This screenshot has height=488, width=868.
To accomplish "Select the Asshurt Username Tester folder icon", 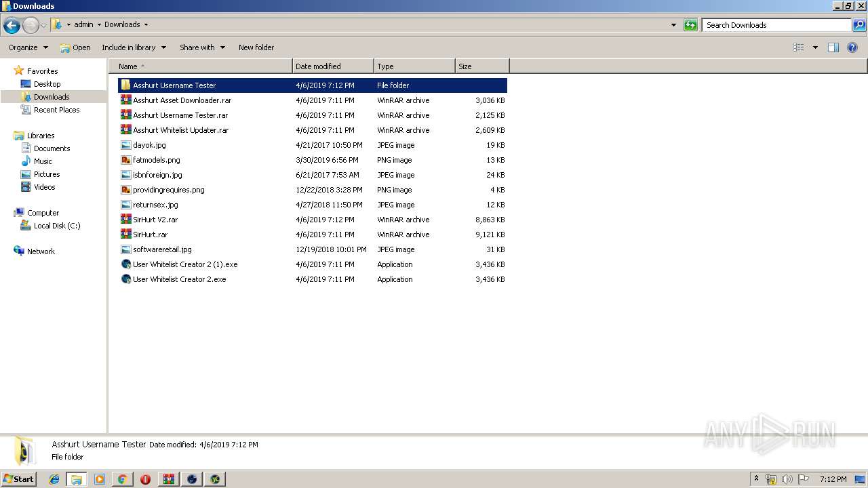I will click(125, 85).
